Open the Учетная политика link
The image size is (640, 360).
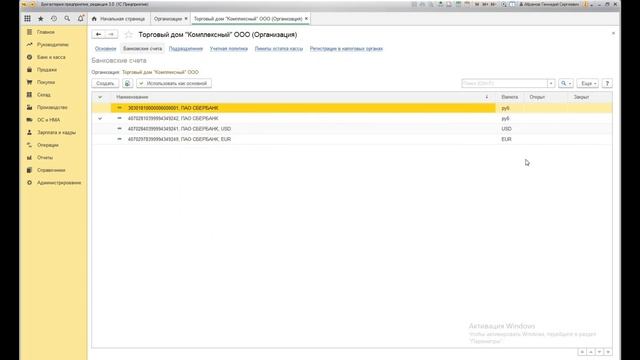[229, 49]
